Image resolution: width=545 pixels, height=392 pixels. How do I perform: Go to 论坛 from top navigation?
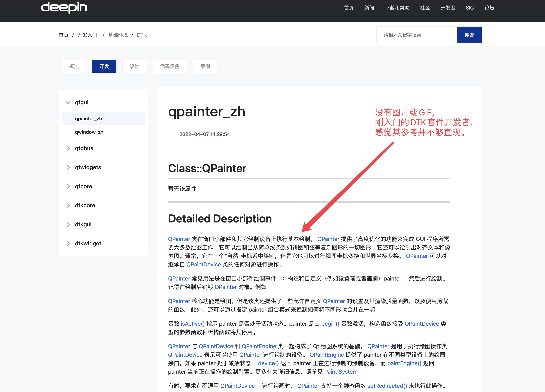point(489,8)
